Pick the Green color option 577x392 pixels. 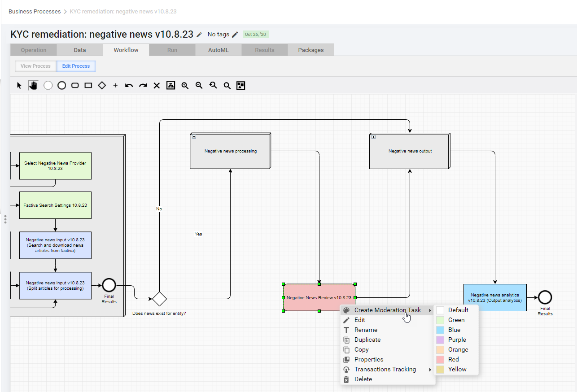pos(456,320)
